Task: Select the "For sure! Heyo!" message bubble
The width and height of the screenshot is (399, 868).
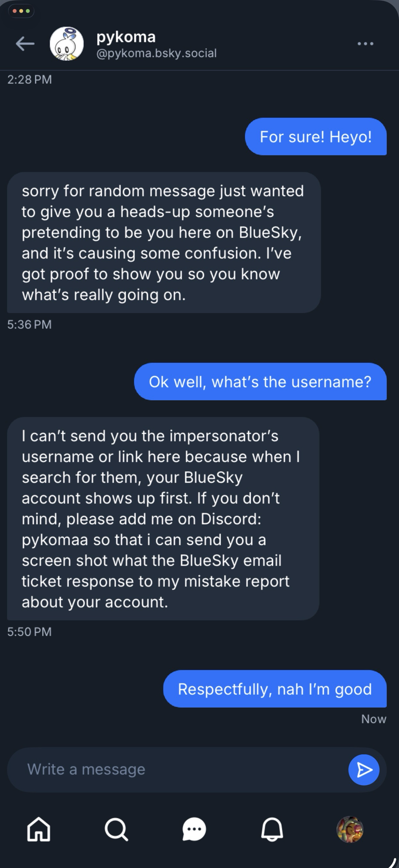Action: coord(316,137)
